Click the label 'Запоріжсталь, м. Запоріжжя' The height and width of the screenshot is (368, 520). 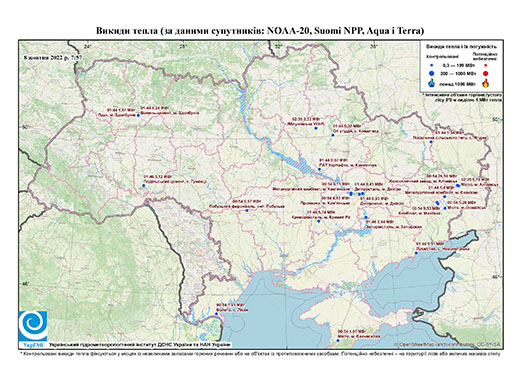tap(394, 227)
